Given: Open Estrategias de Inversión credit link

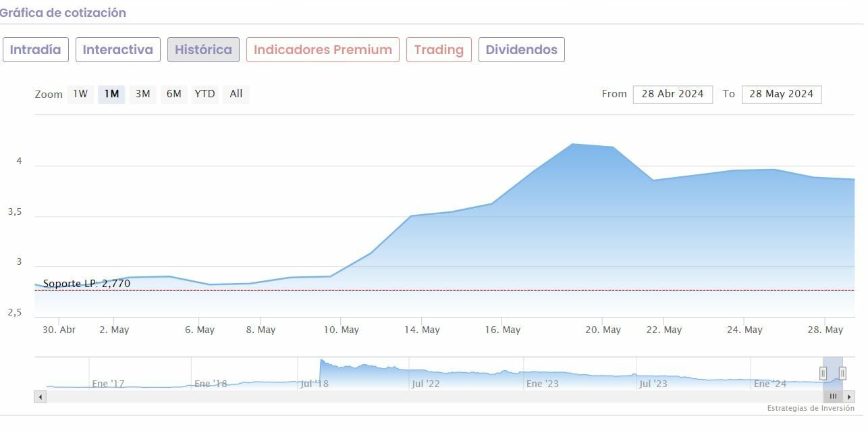Looking at the screenshot, I should 810,408.
